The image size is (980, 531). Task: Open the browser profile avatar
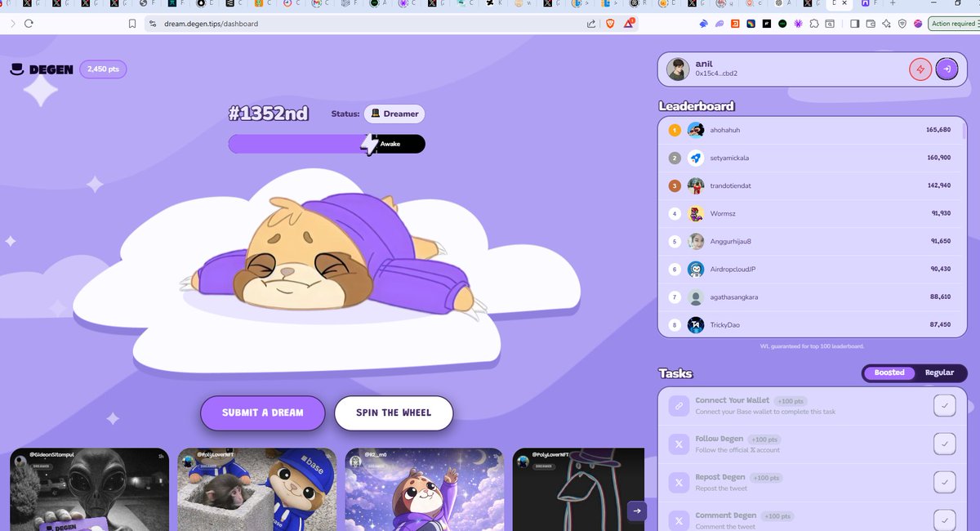pyautogui.click(x=919, y=24)
